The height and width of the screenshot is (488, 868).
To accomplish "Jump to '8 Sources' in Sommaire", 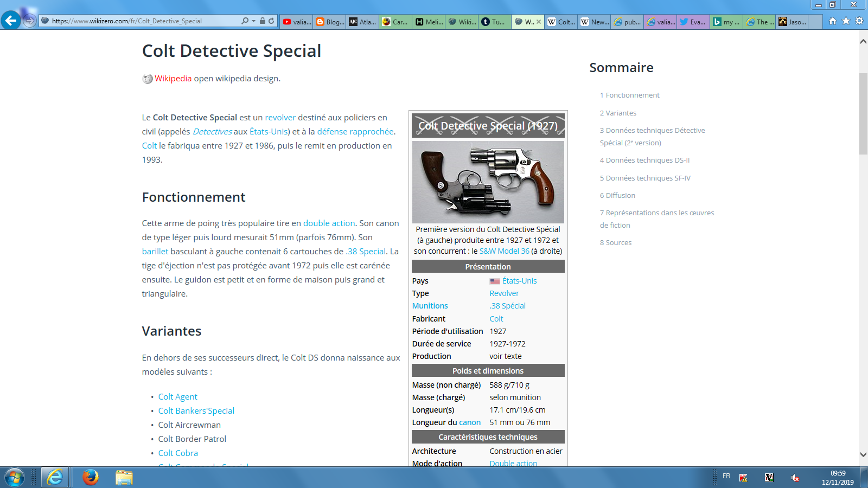I will pos(616,242).
